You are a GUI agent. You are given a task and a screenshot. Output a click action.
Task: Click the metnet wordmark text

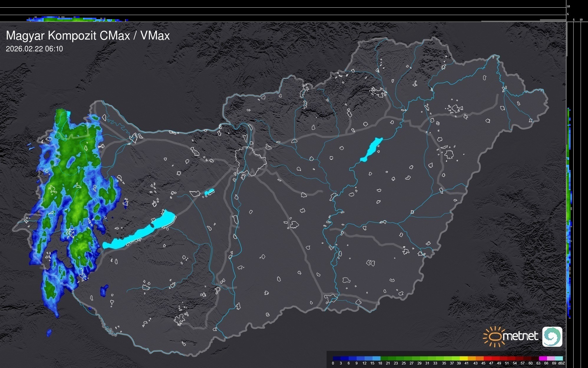521,336
